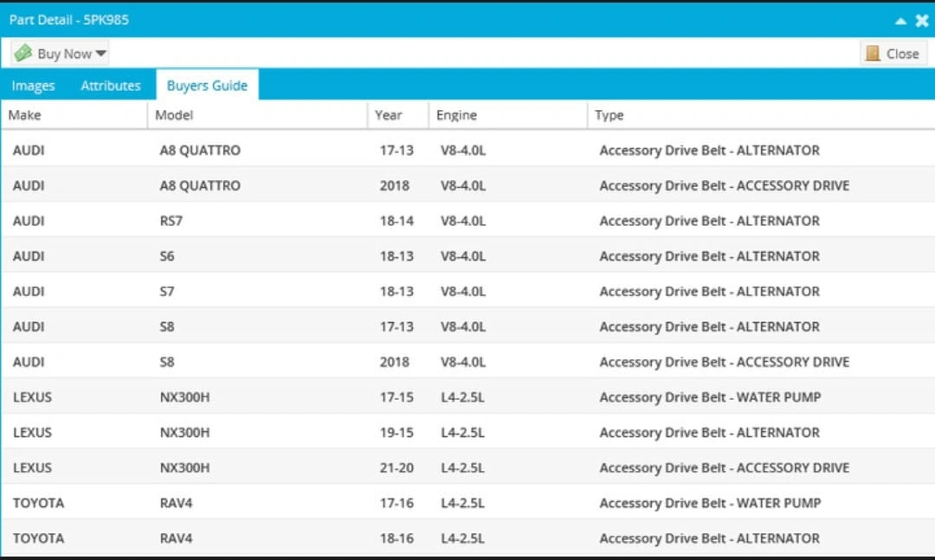The width and height of the screenshot is (935, 560).
Task: Click NX300H in the 19-15 row
Action: (x=185, y=432)
